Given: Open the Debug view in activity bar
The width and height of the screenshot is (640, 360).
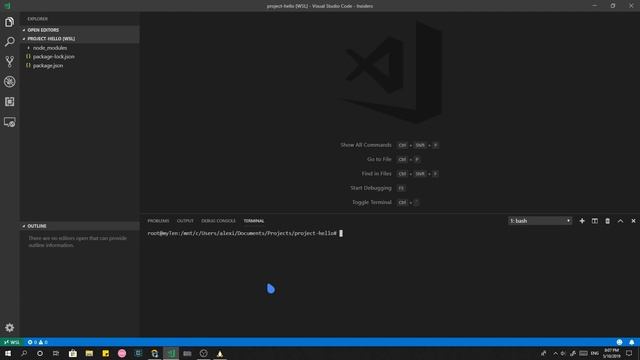Looking at the screenshot, I should 9,82.
